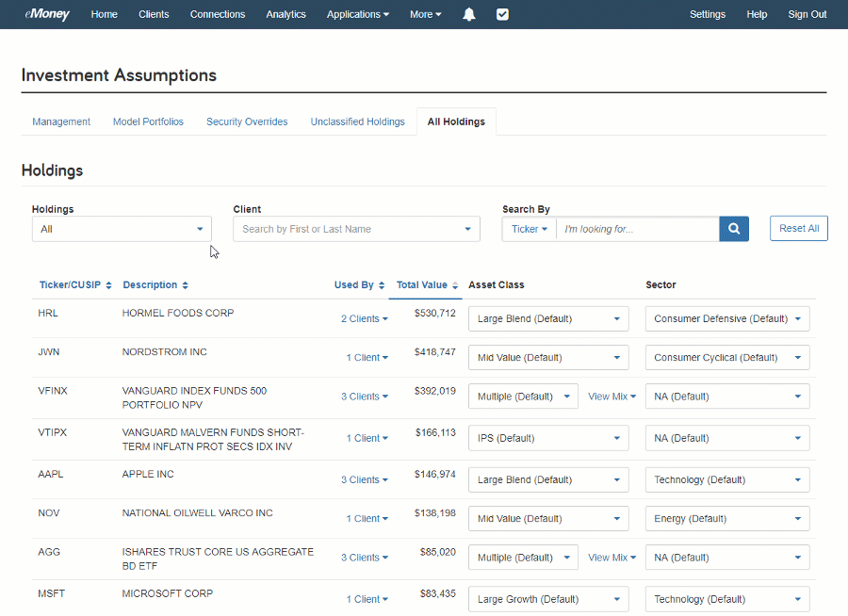Open the Consumer Cyclical (Default) sector dropdown
Screen dimensions: 848x616
(x=727, y=358)
